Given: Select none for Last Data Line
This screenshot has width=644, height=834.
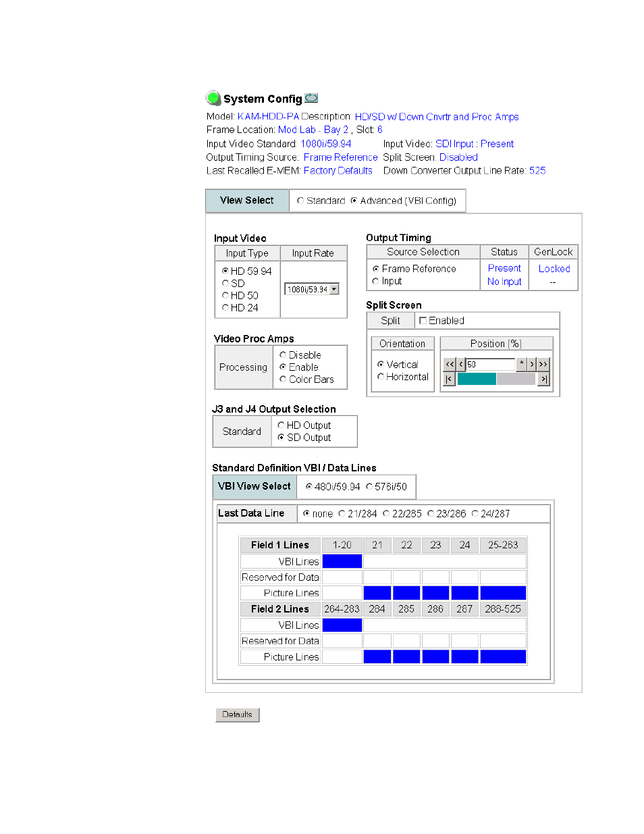Looking at the screenshot, I should click(x=306, y=513).
